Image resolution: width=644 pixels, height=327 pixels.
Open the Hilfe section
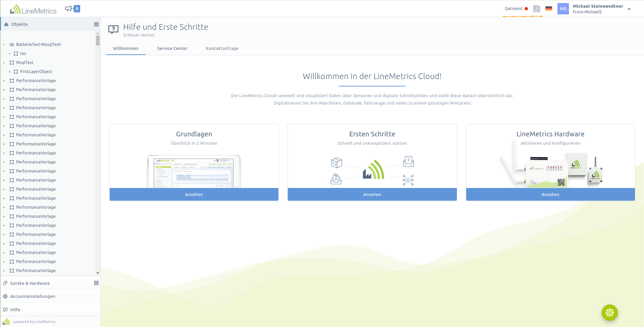(50, 310)
